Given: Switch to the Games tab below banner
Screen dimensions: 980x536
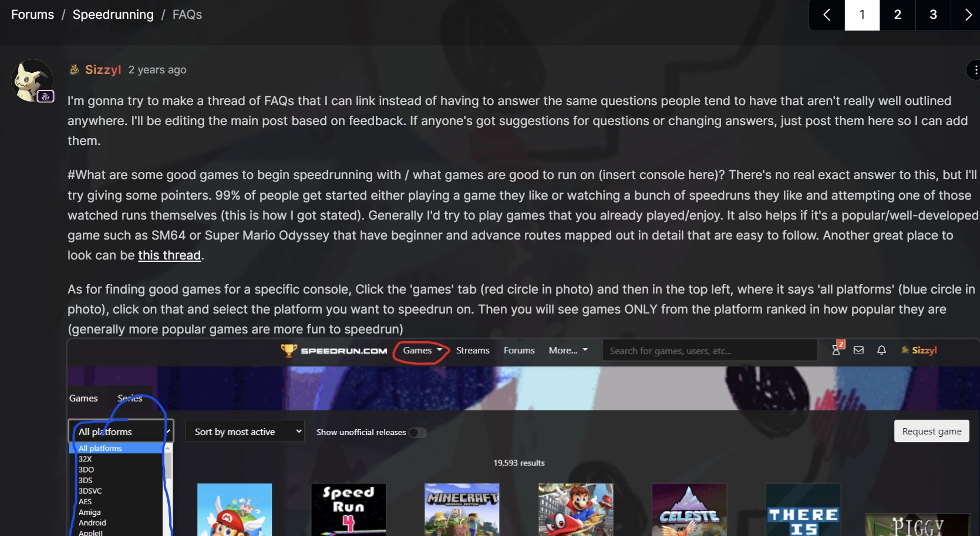Looking at the screenshot, I should 83,398.
